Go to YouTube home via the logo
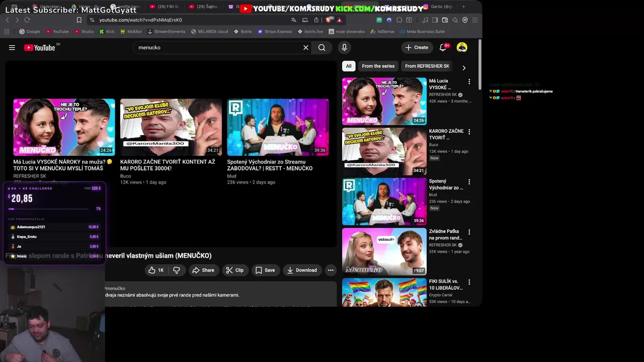The image size is (644, 362). [x=39, y=48]
